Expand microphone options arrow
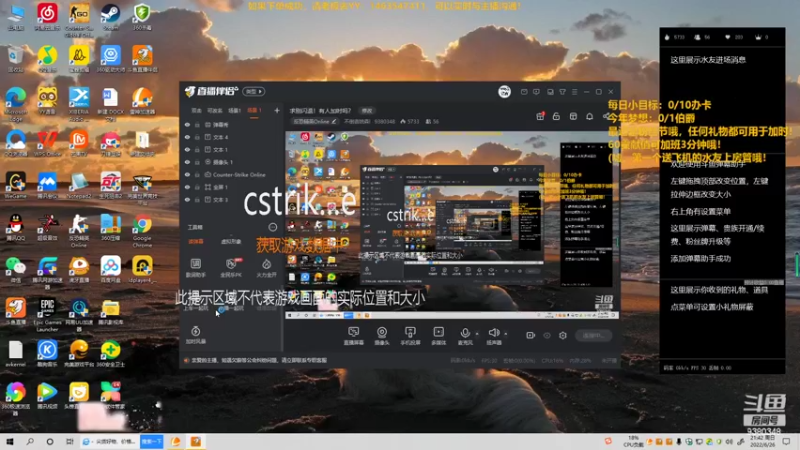 [477, 334]
